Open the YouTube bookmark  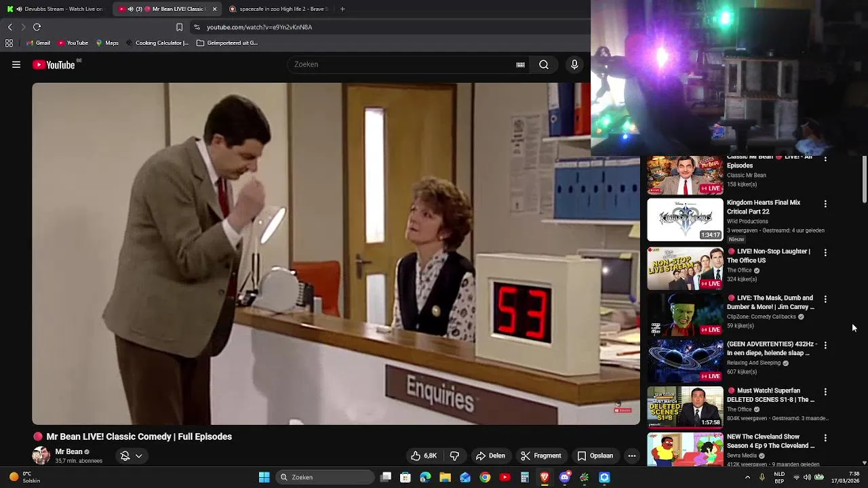(73, 43)
